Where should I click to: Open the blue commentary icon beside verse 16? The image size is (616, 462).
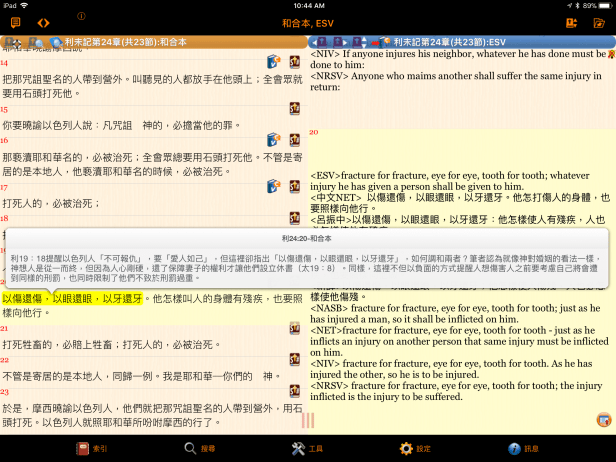(x=272, y=139)
